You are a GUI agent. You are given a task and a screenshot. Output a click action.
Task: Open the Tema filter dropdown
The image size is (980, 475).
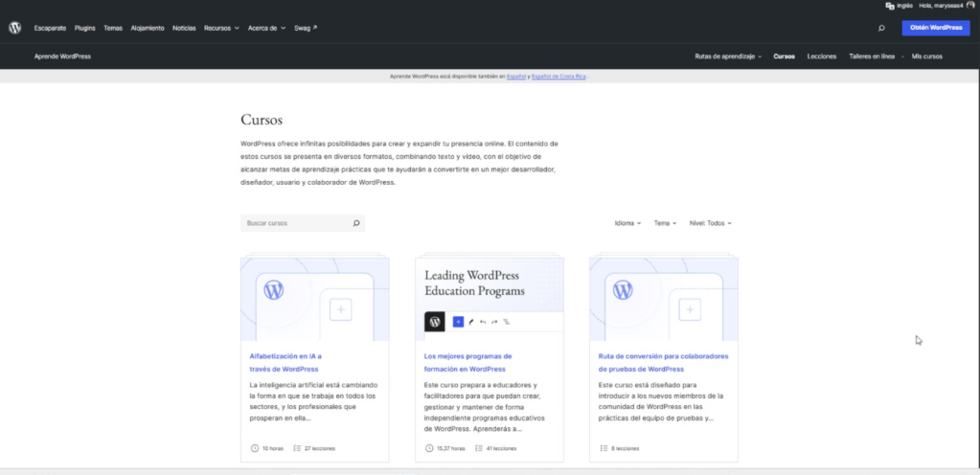pos(665,223)
